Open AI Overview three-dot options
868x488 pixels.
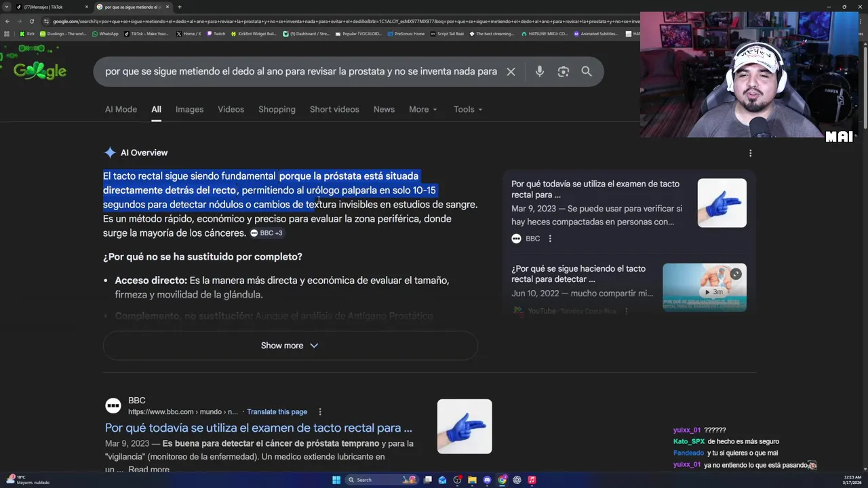click(x=750, y=153)
